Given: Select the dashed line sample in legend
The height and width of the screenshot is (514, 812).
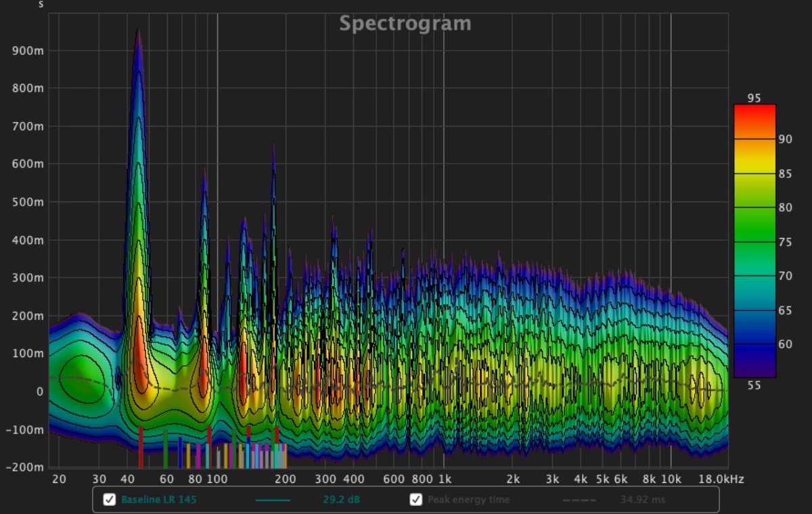Looking at the screenshot, I should [579, 500].
